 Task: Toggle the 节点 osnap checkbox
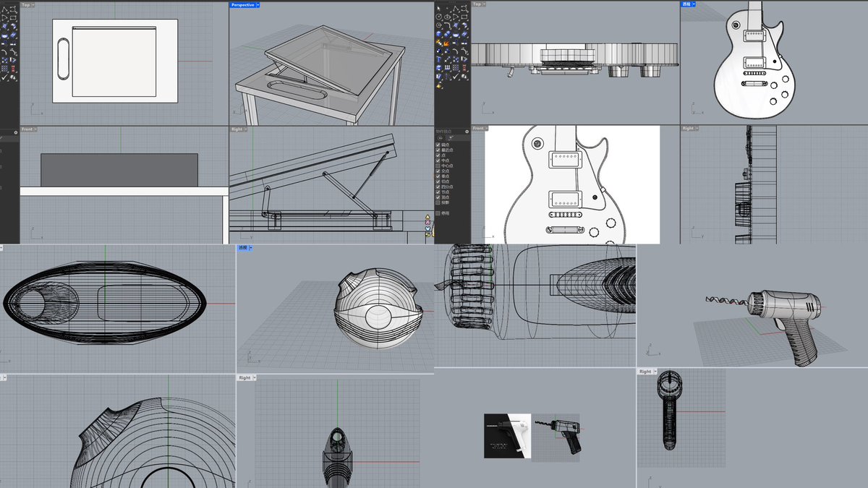tap(438, 192)
